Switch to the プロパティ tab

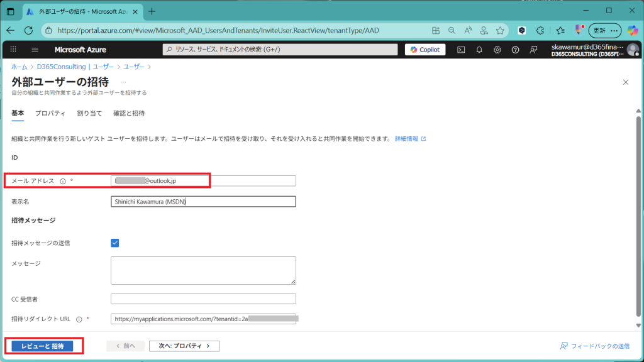click(x=50, y=114)
